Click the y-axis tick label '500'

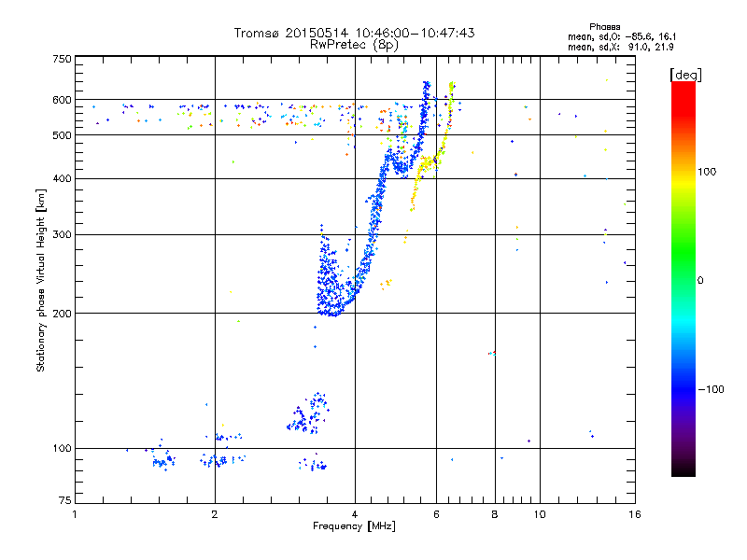pyautogui.click(x=63, y=135)
